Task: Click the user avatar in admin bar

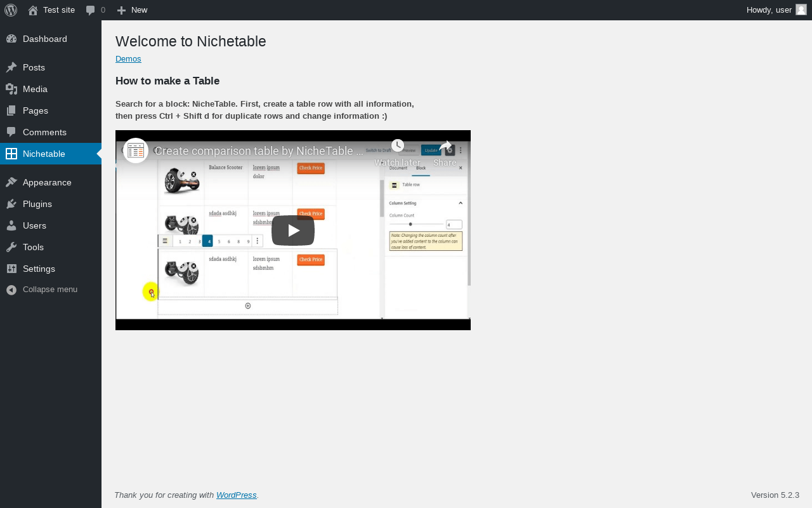Action: (x=801, y=10)
